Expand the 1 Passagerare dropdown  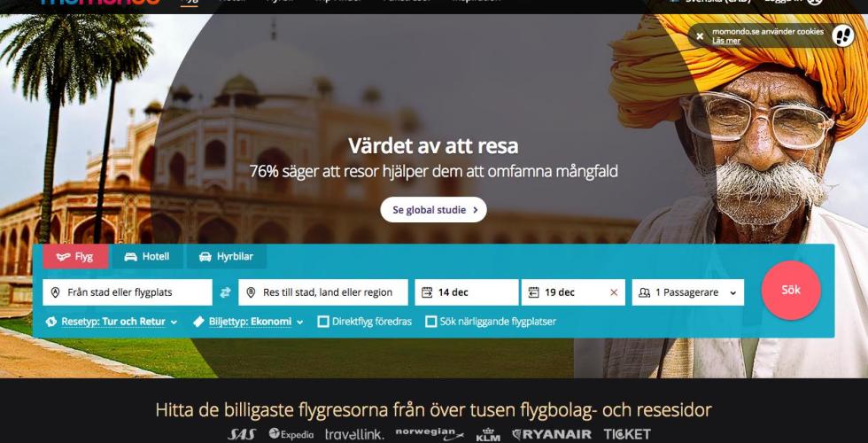[688, 292]
